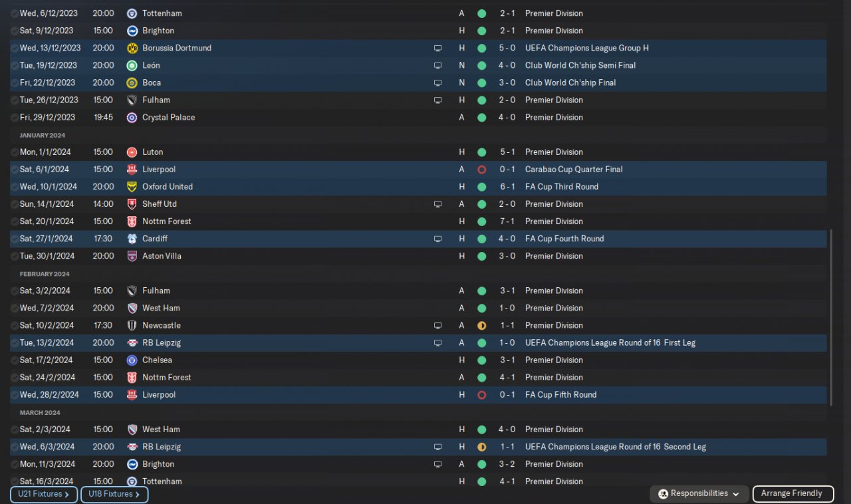Open the Carabao Cup Quarter Final link

click(x=573, y=170)
